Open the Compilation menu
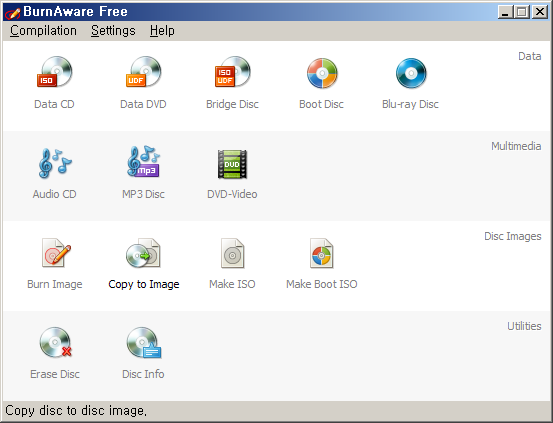The image size is (553, 423). [x=43, y=31]
